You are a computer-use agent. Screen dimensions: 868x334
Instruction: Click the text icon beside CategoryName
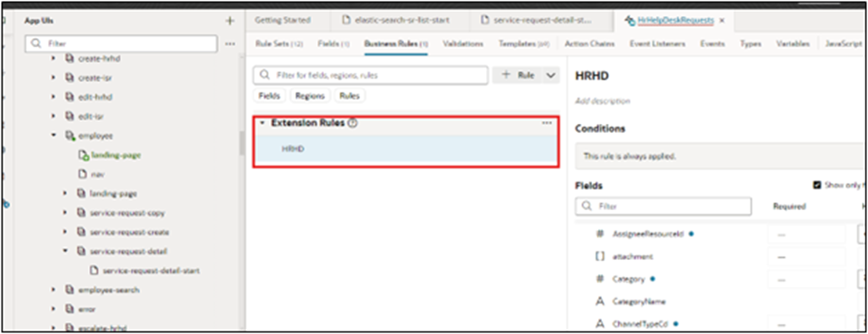coord(599,301)
